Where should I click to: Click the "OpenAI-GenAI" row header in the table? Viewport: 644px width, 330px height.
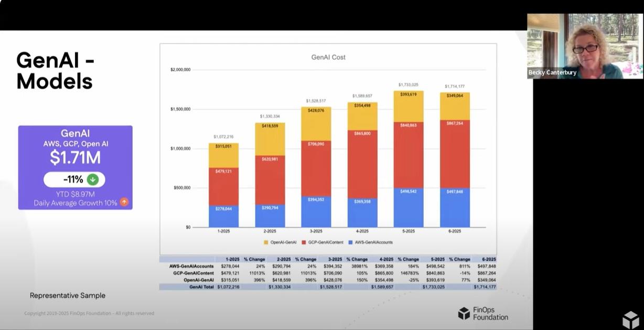[198, 280]
